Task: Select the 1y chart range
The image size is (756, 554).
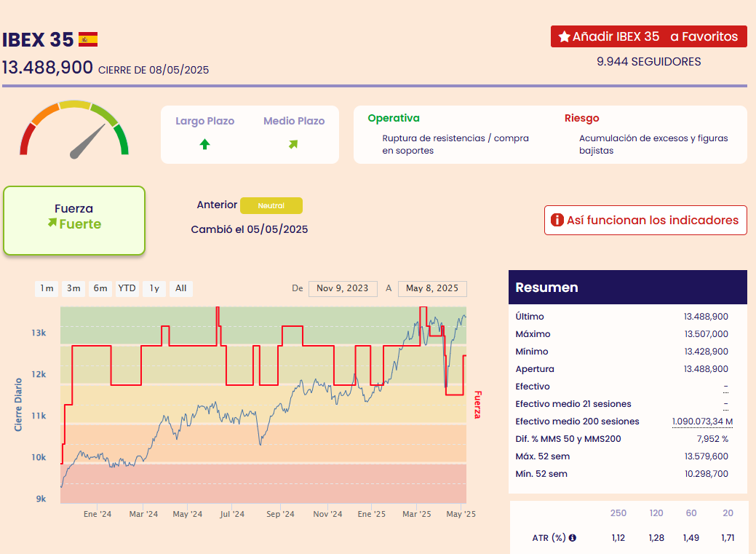Action: [x=154, y=288]
